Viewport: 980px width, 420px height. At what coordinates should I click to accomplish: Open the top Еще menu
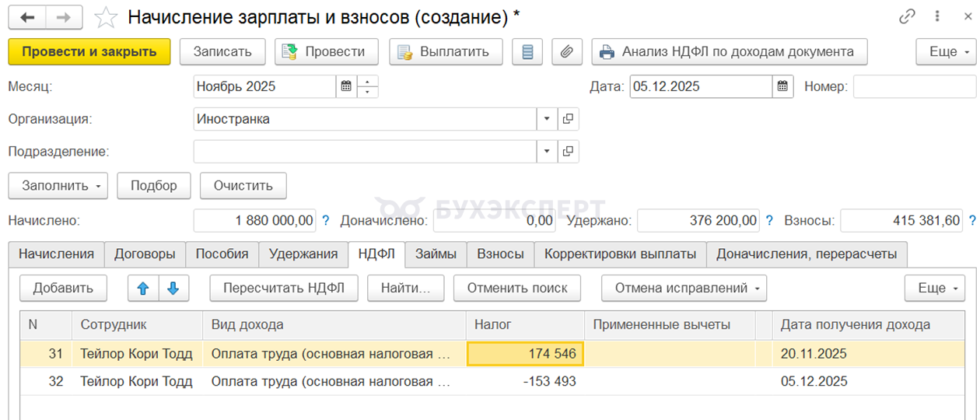(946, 52)
